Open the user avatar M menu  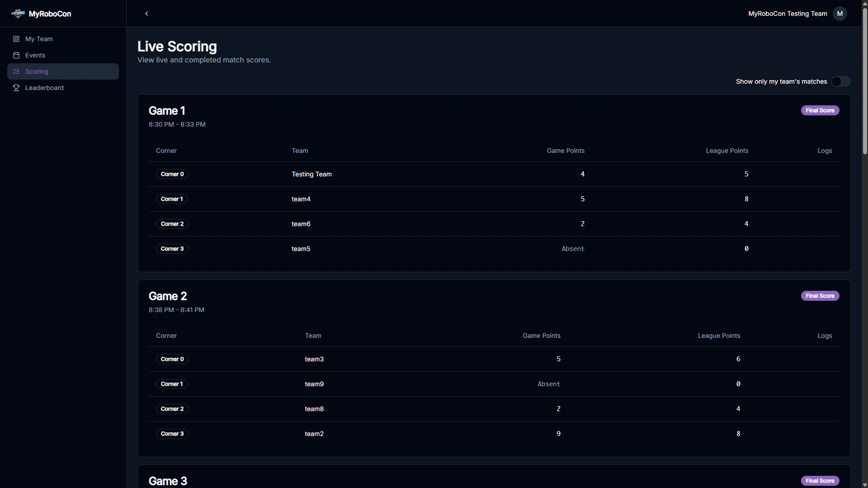coord(840,14)
